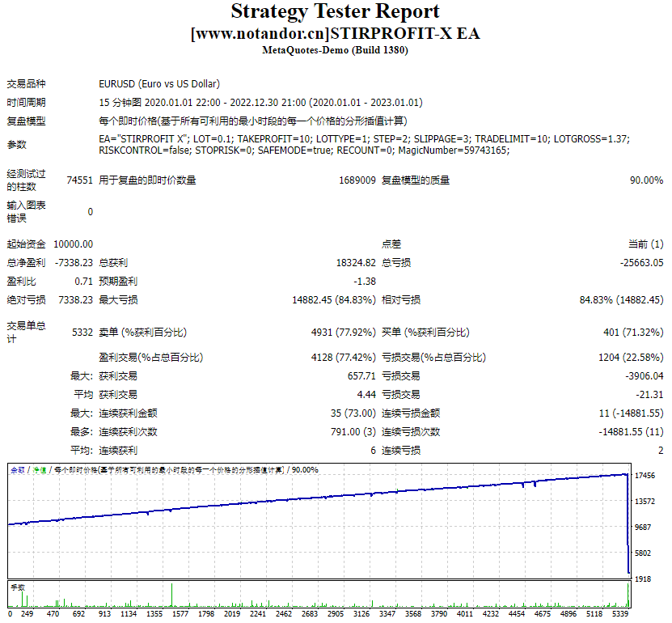Click the 盈利比 profit factor label
Viewport: 672px width, 623px height.
click(x=21, y=282)
